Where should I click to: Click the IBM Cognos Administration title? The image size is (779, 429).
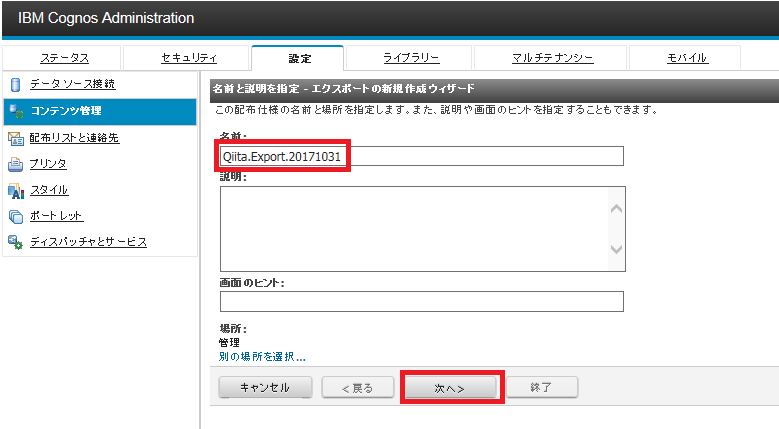point(106,18)
